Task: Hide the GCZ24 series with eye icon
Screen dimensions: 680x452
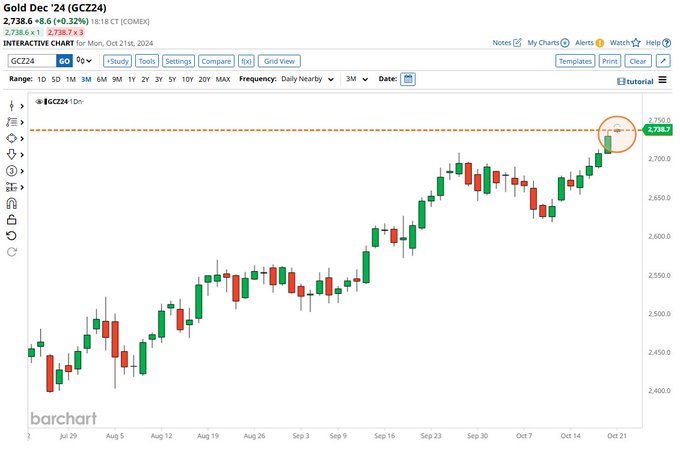Action: [39, 102]
